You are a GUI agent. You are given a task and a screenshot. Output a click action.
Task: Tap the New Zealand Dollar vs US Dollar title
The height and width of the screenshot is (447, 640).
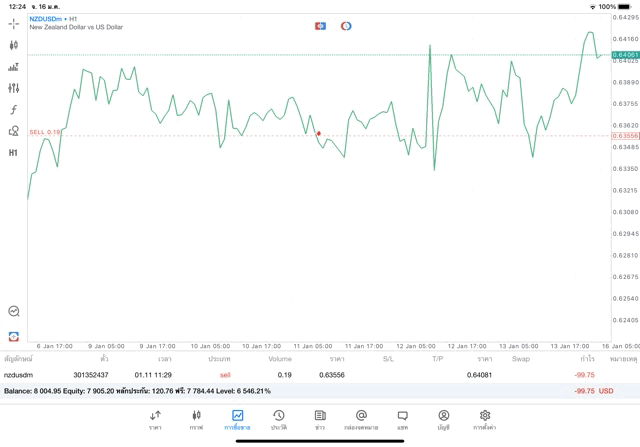[76, 27]
